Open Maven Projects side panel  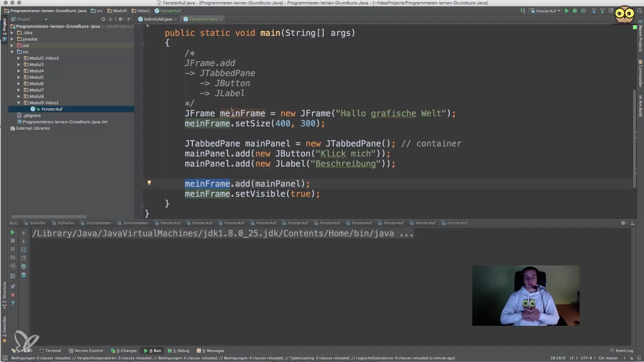coord(640,36)
